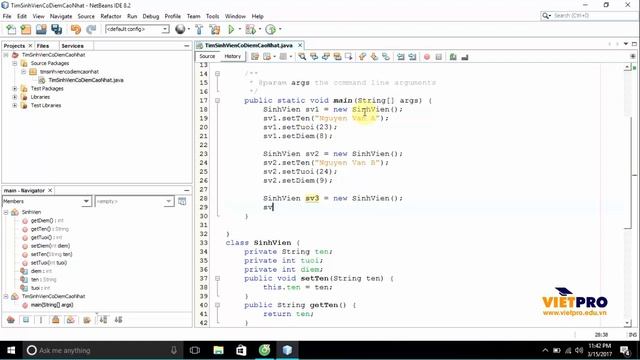Click the Build Project hammer icon
This screenshot has width=640, height=360.
(x=199, y=29)
